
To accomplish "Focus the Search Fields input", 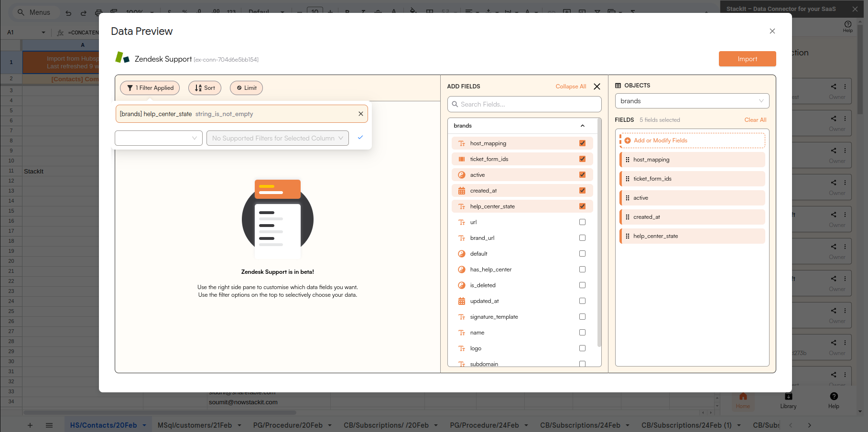I will (x=524, y=104).
